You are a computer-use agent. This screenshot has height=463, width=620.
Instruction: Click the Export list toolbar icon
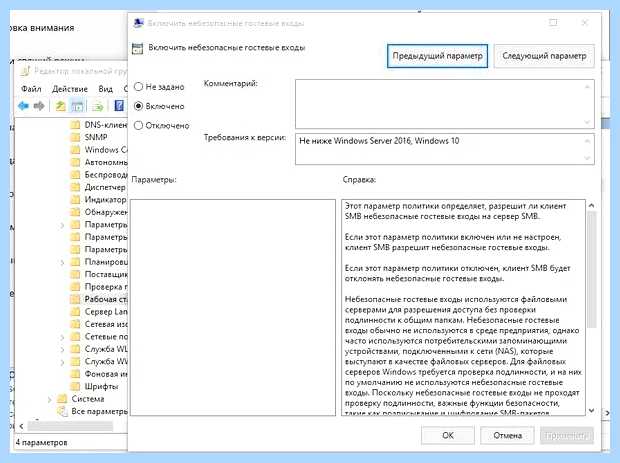97,106
